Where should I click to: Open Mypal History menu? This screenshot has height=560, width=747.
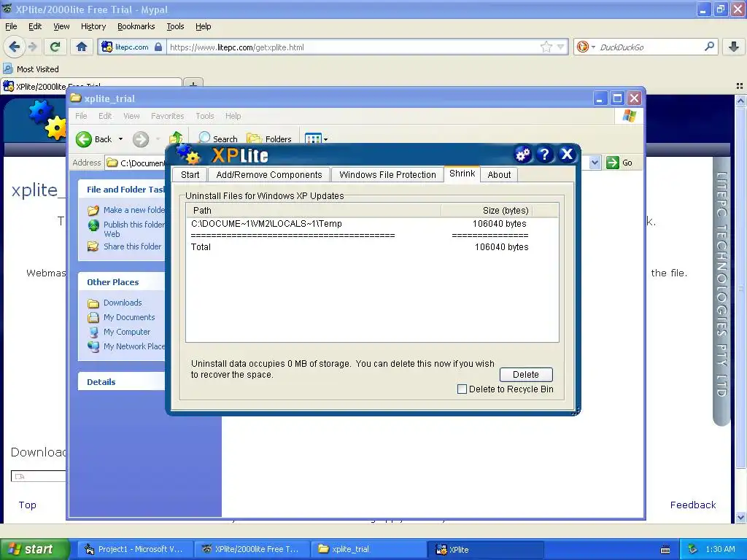[93, 26]
